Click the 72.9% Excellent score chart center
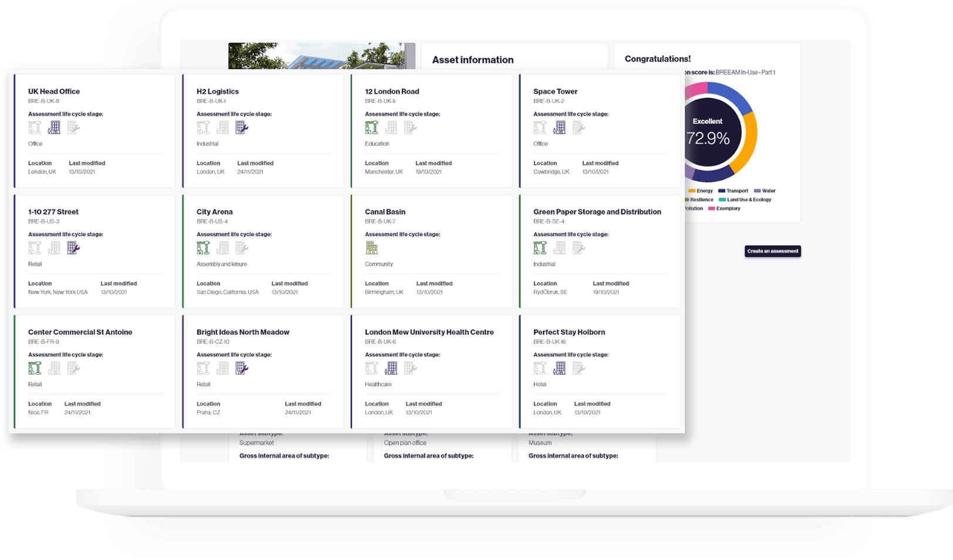953x560 pixels. pyautogui.click(x=708, y=132)
